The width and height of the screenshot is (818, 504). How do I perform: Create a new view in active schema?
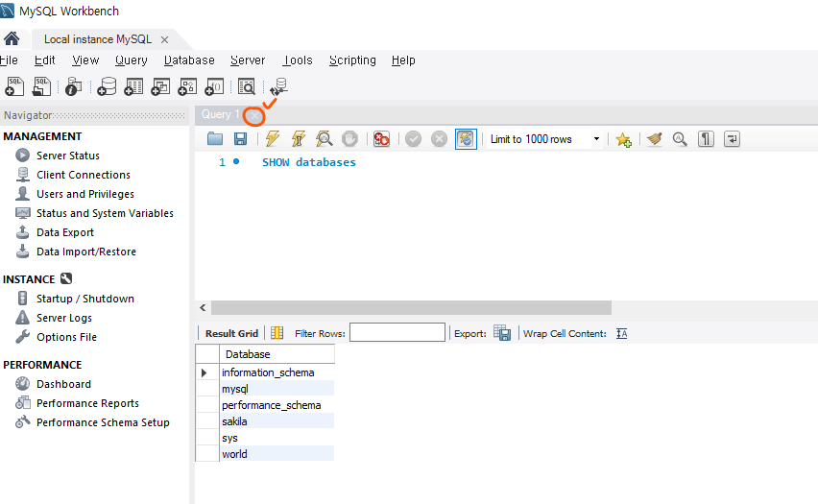(x=160, y=86)
